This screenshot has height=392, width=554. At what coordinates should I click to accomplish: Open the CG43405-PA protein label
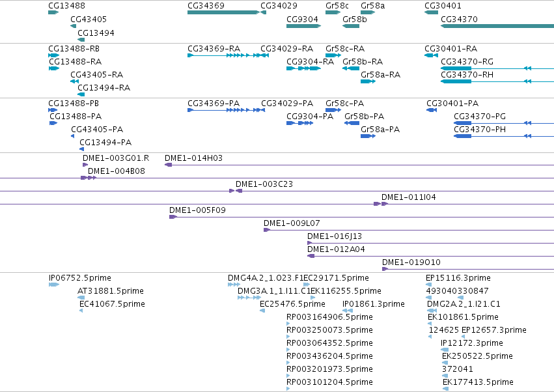click(x=97, y=130)
